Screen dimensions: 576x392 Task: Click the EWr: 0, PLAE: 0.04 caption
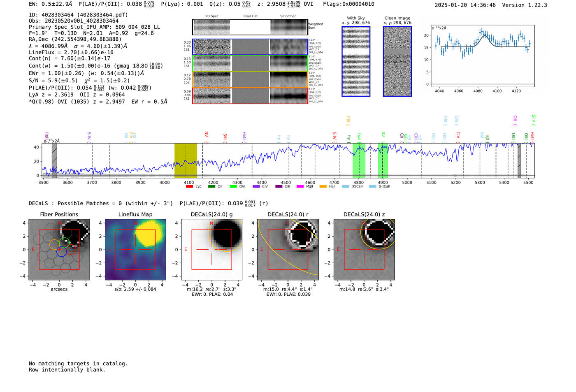(212, 294)
